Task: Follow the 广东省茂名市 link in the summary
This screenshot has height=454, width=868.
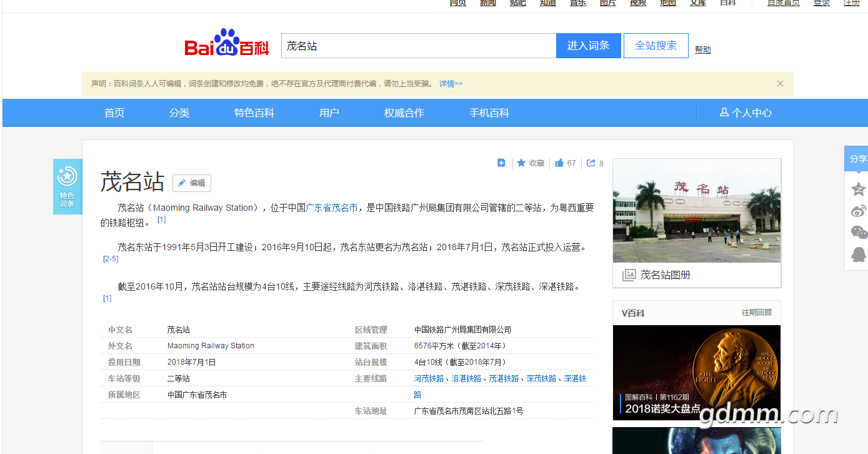Action: tap(332, 208)
